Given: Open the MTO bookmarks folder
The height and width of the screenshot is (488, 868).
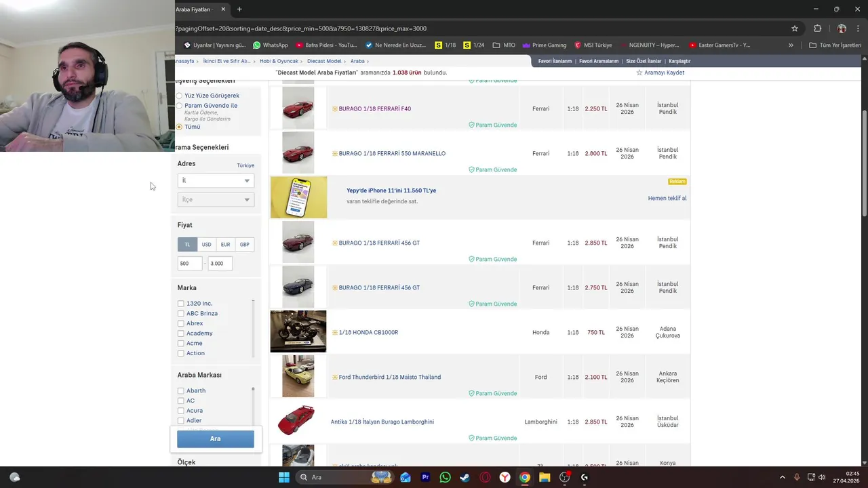Looking at the screenshot, I should [504, 45].
